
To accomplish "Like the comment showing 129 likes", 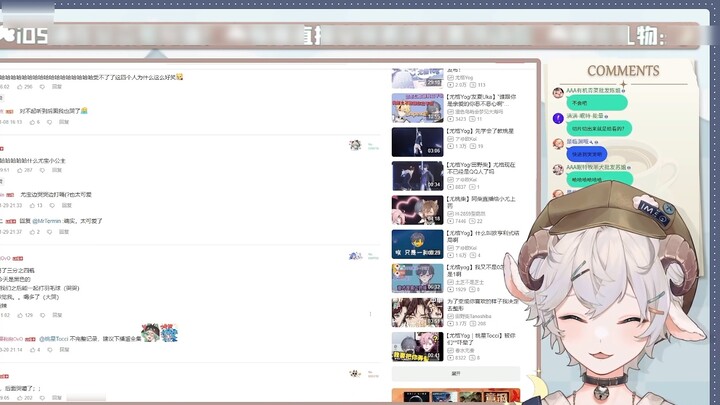I will [19, 315].
